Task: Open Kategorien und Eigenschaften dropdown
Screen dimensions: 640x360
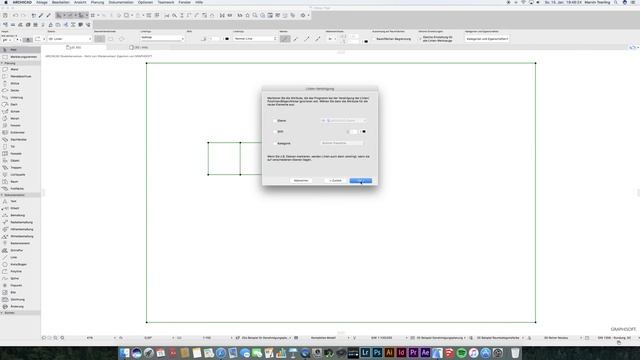Action: 487,39
